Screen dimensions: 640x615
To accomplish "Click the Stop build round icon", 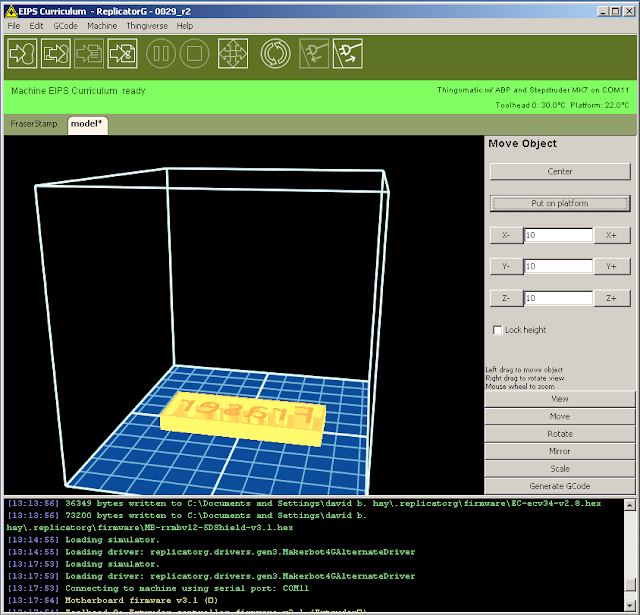I will (x=194, y=53).
